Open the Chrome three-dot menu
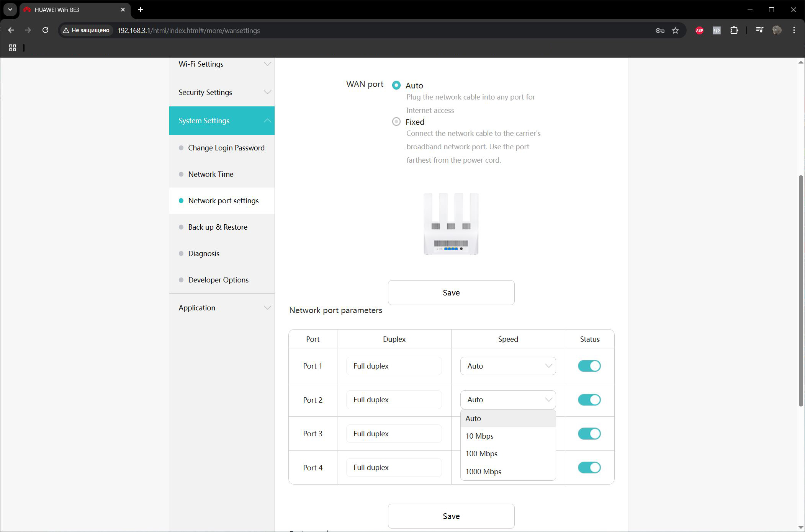The width and height of the screenshot is (805, 532). [794, 30]
